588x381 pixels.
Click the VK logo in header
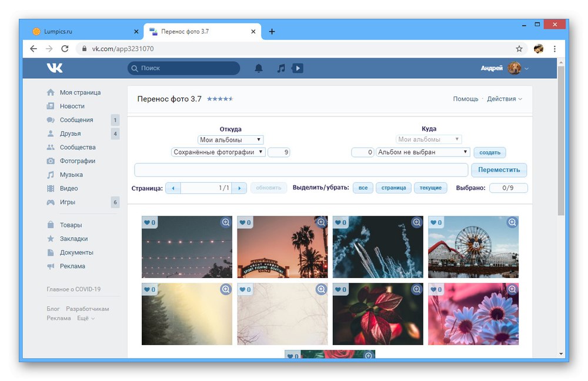55,68
